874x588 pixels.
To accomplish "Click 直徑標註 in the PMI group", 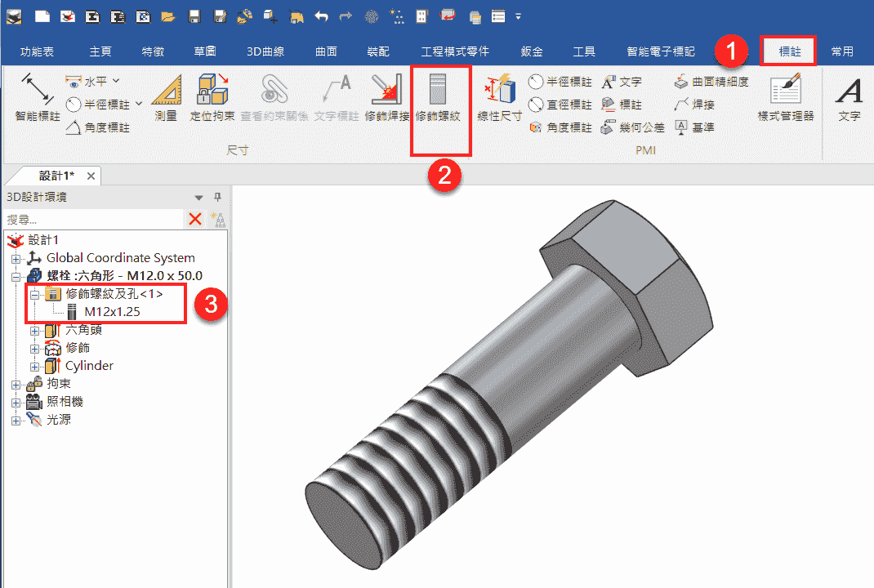I will pyautogui.click(x=560, y=105).
